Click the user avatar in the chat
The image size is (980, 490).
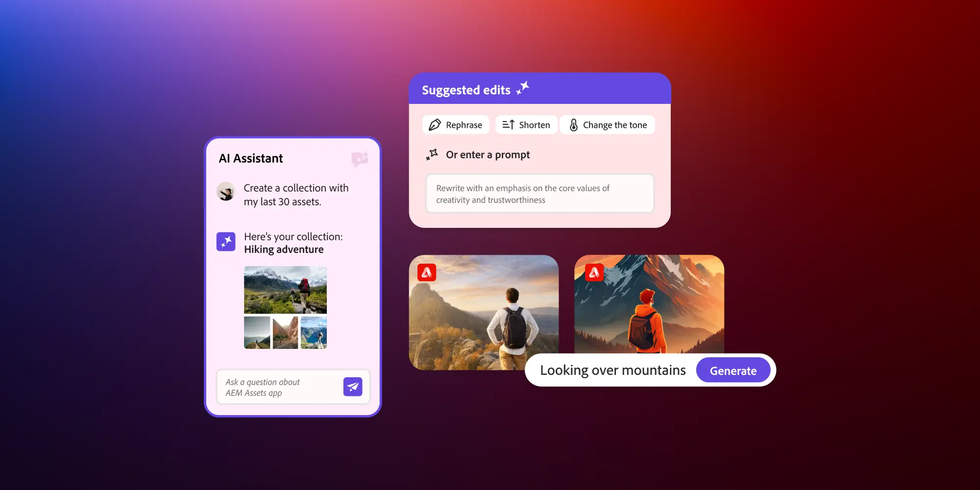coord(226,192)
